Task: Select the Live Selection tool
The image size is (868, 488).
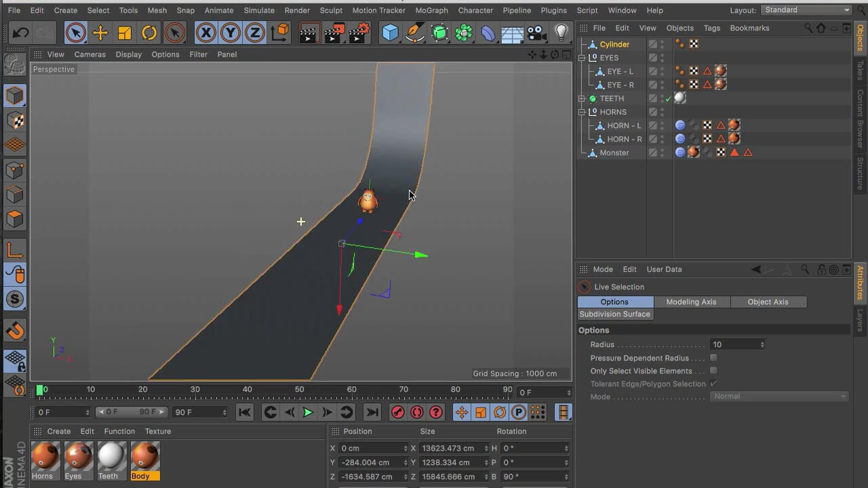Action: point(75,33)
